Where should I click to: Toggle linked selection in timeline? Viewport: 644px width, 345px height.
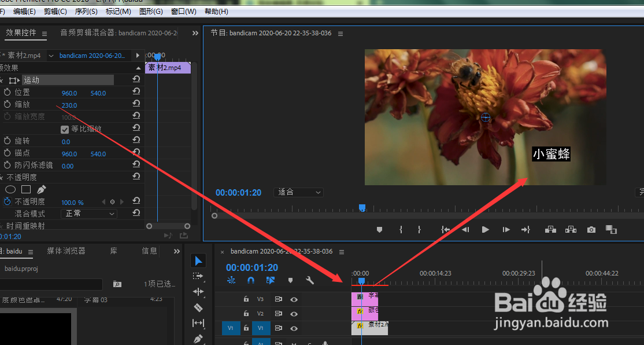click(270, 280)
